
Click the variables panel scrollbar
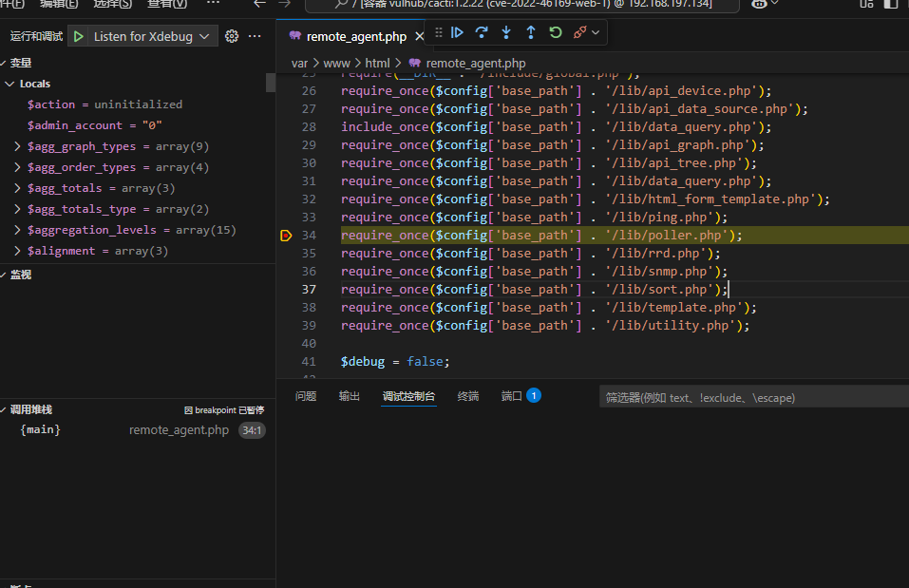tap(270, 83)
